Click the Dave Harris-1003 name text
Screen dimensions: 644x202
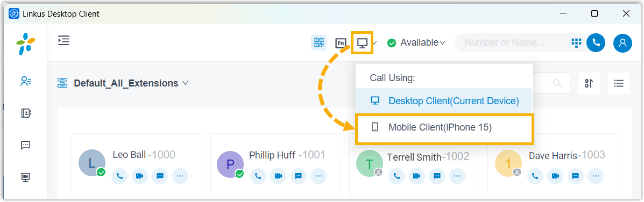[x=567, y=155]
